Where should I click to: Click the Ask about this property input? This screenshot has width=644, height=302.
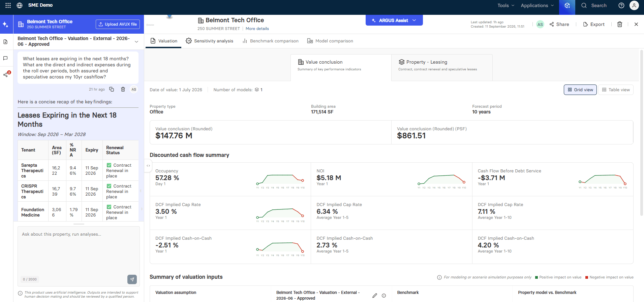79,256
